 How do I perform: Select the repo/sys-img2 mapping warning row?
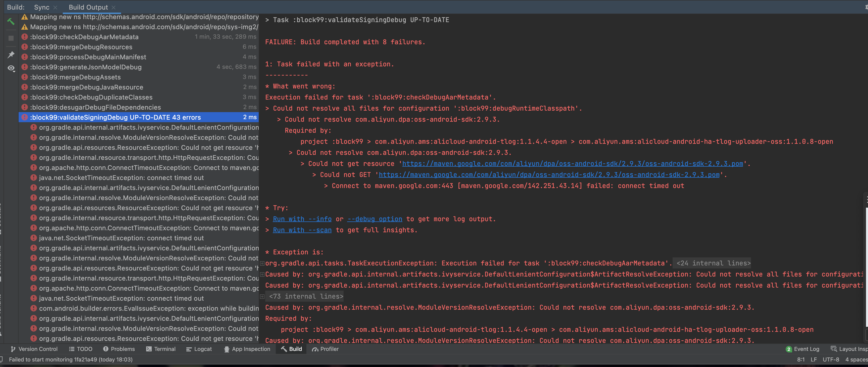click(139, 27)
